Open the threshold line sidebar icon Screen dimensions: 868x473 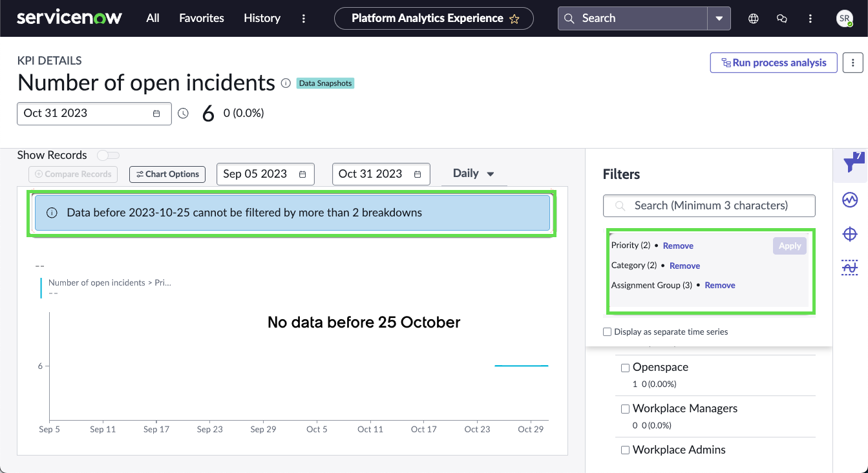(x=850, y=267)
